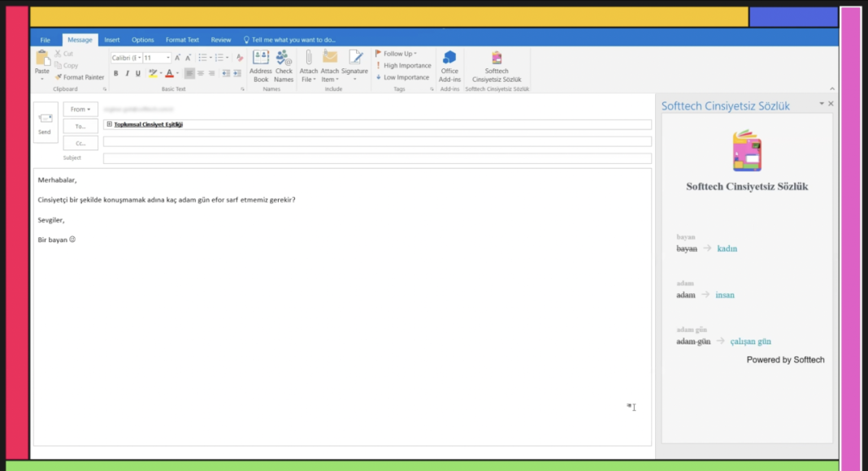Open the numbering style dropdown arrow
The image size is (868, 471).
click(227, 58)
